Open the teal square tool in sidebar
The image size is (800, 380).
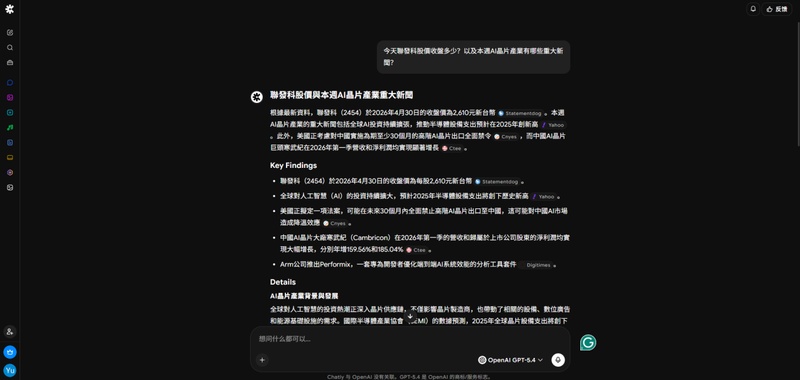click(x=10, y=113)
